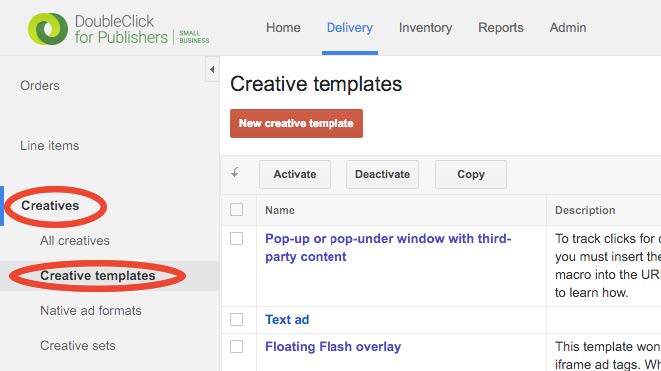Switch to the Inventory tab

point(425,28)
